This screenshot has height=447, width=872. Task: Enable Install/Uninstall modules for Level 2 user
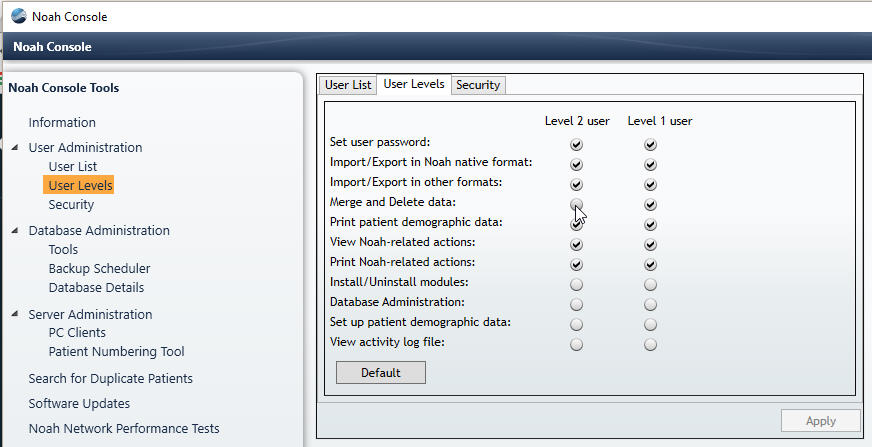click(576, 285)
